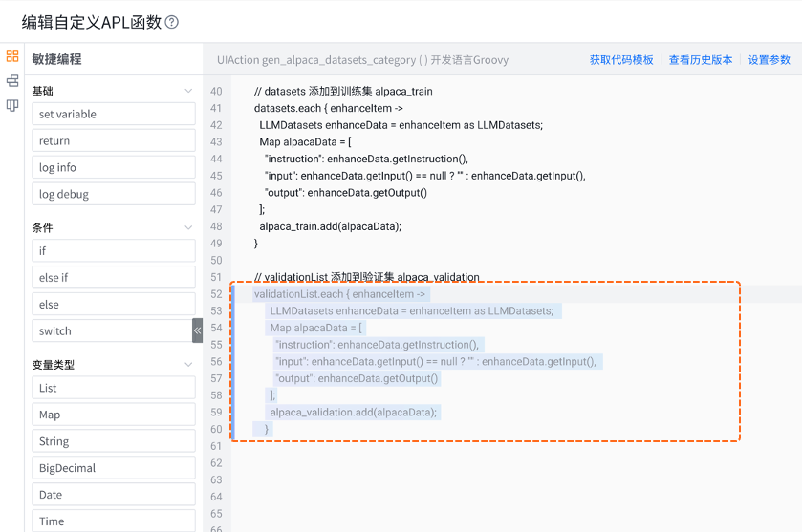
Task: Click line 48 alpaca_train.add code line
Action: coord(330,226)
